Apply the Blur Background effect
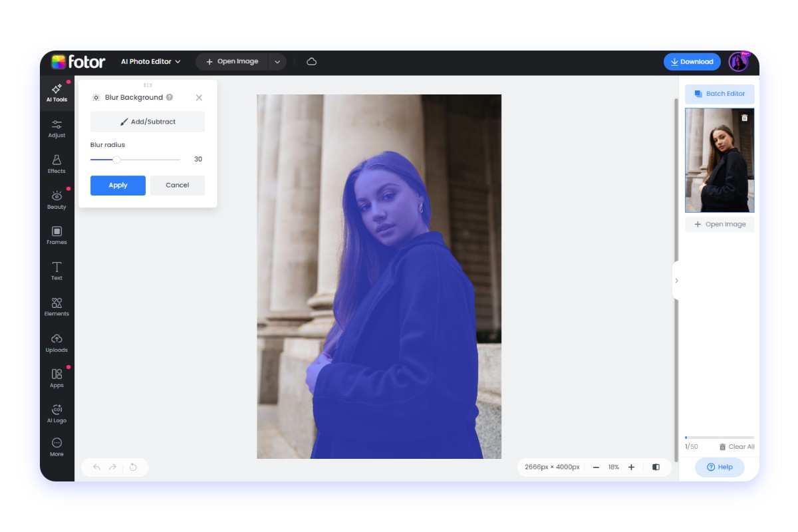 [118, 185]
